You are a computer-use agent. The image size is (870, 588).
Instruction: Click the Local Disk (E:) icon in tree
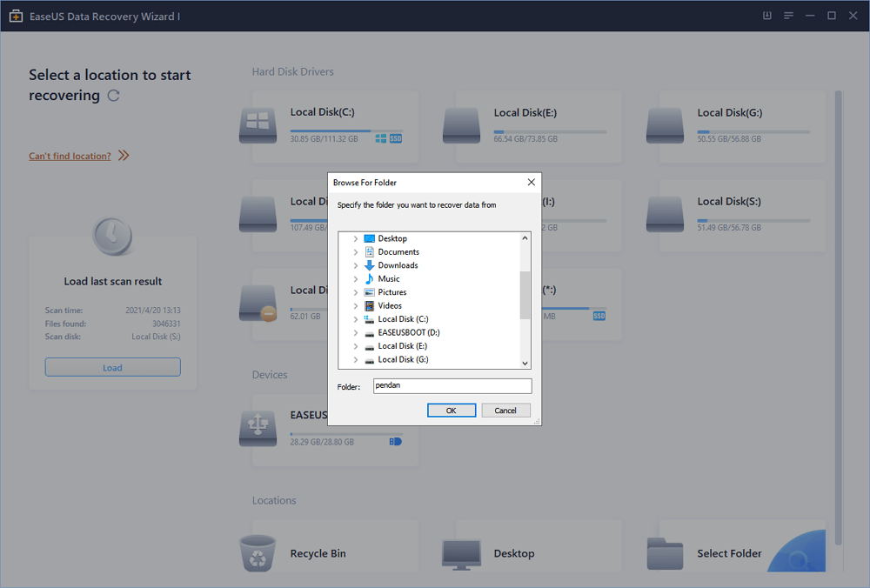click(x=370, y=346)
